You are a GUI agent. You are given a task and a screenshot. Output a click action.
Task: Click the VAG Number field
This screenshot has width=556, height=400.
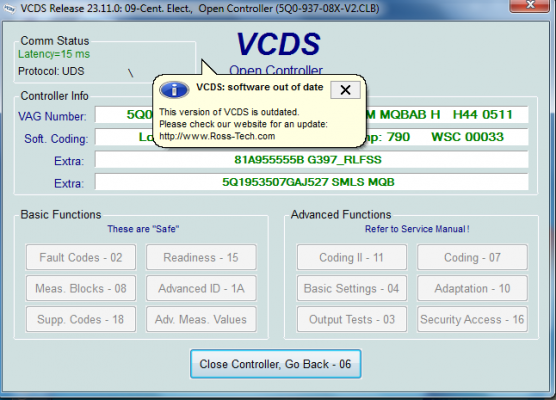311,115
